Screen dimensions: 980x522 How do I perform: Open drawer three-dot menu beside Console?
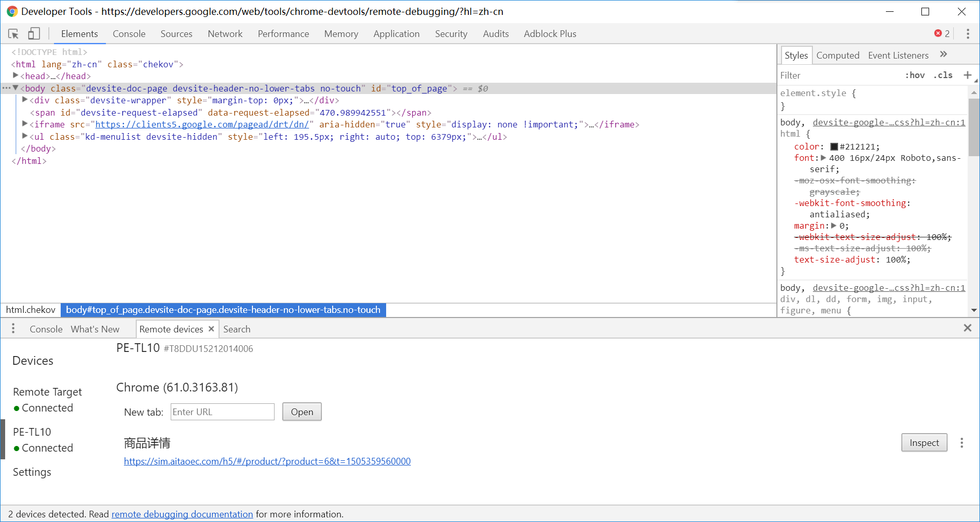[x=13, y=329]
